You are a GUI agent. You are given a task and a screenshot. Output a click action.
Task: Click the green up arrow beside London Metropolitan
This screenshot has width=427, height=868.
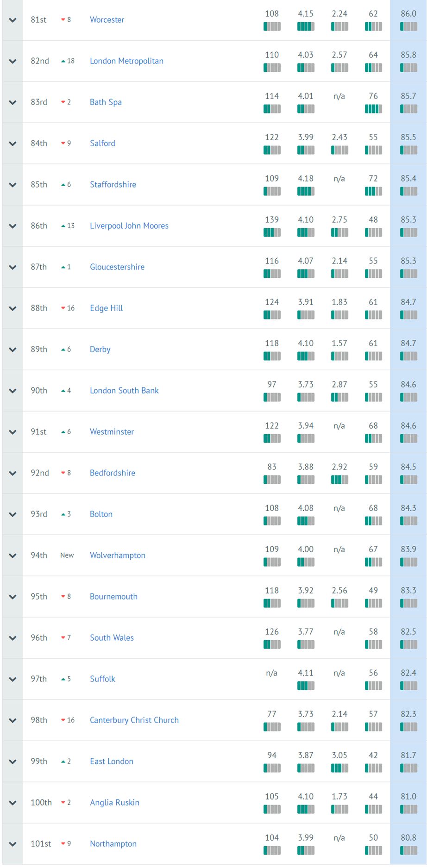click(63, 61)
